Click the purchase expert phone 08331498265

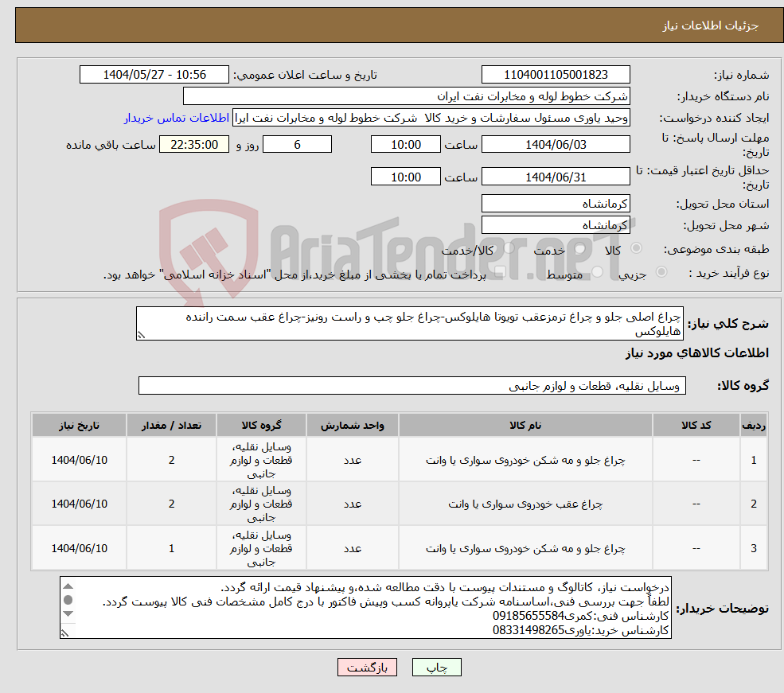coord(529,631)
